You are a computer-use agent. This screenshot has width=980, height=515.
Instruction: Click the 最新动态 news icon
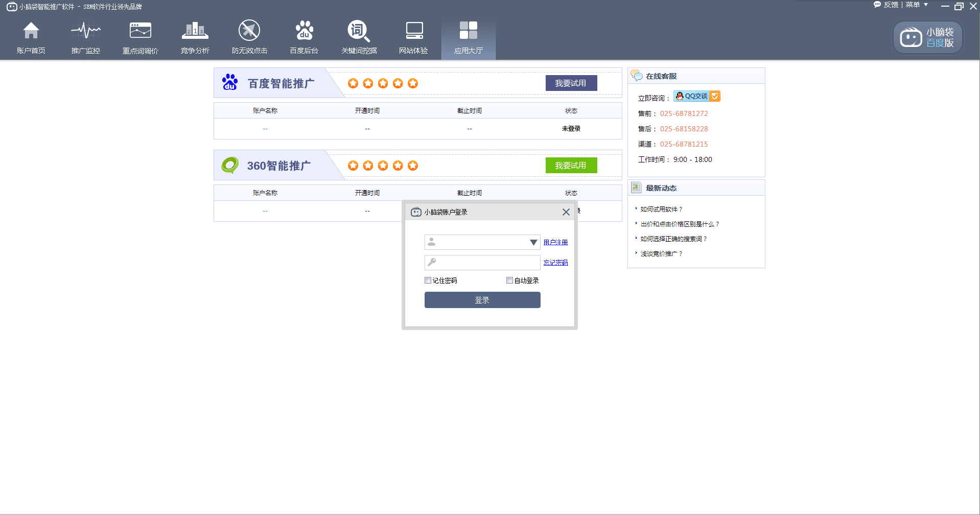point(636,188)
